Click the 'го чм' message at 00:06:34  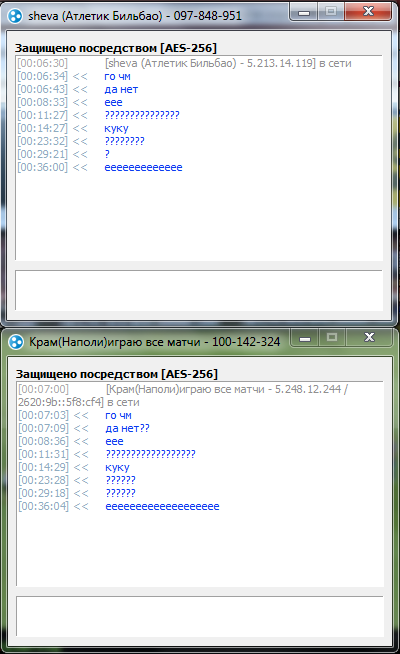click(x=117, y=76)
